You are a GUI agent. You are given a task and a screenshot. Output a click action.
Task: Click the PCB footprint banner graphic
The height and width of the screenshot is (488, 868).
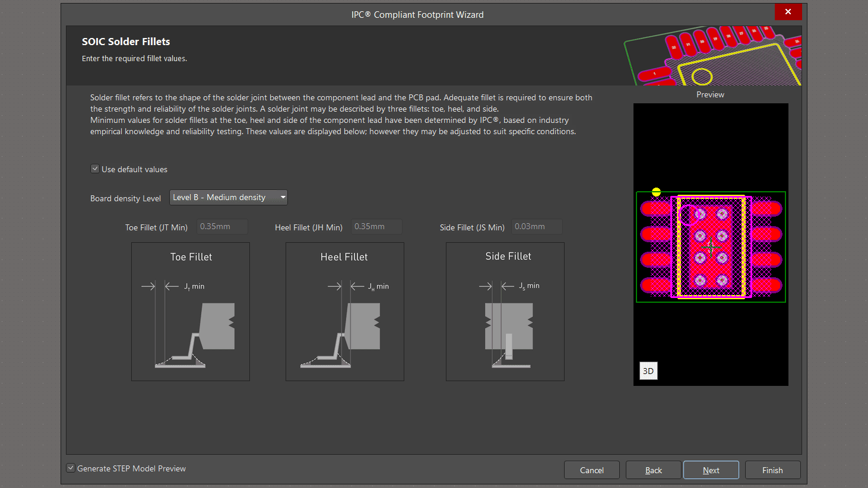pos(712,56)
